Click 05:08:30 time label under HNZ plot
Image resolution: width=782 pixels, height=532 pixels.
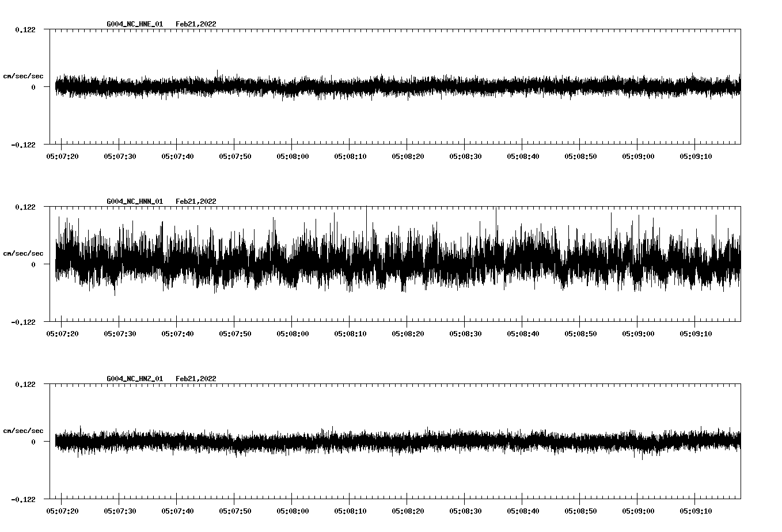pos(465,511)
